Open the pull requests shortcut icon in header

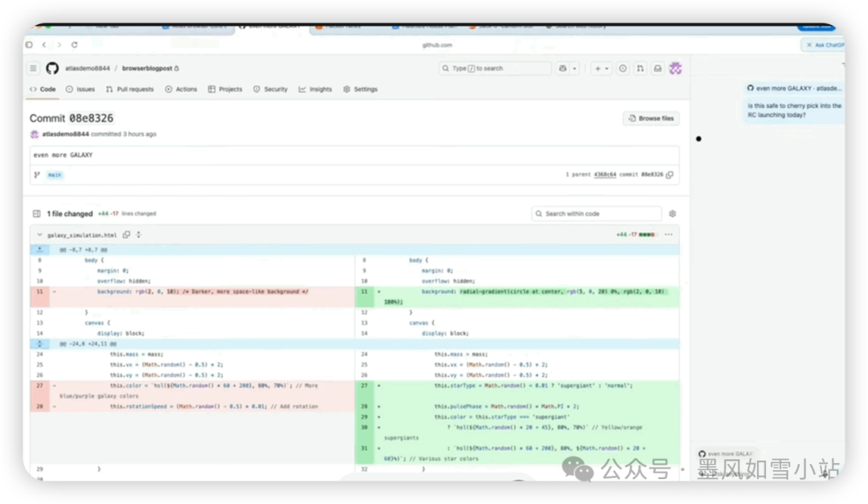(640, 69)
